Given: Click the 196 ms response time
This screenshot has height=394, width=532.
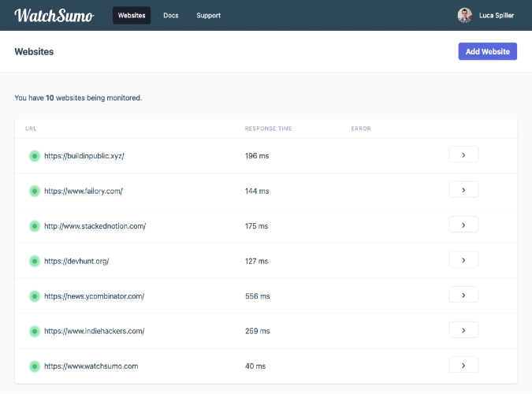Looking at the screenshot, I should click(257, 156).
